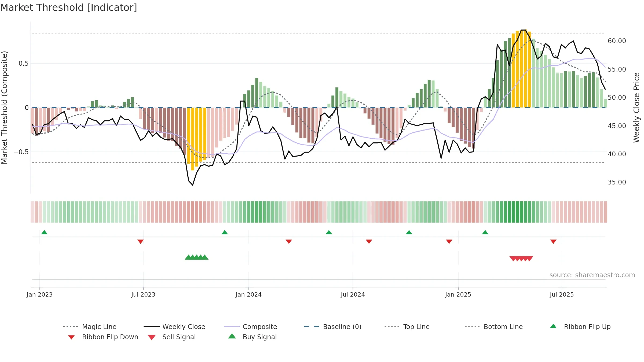Click the 50.00 price axis label
The image size is (644, 362).
[617, 98]
